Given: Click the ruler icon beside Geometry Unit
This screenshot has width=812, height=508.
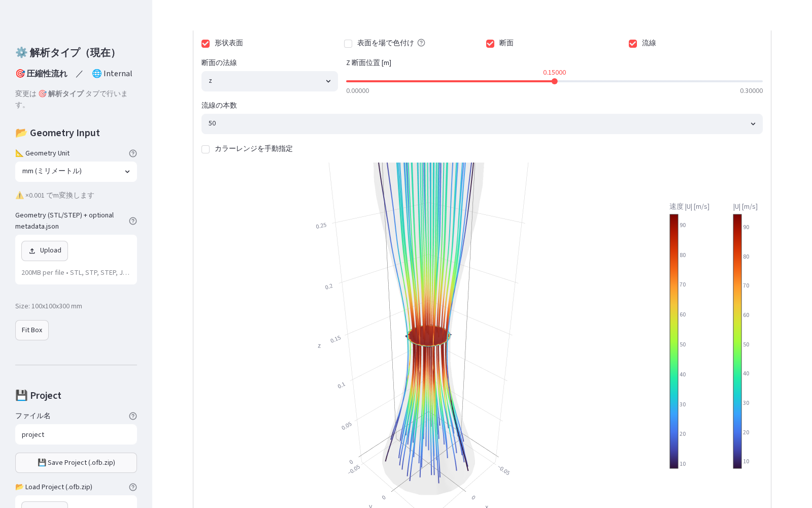Looking at the screenshot, I should tap(19, 153).
